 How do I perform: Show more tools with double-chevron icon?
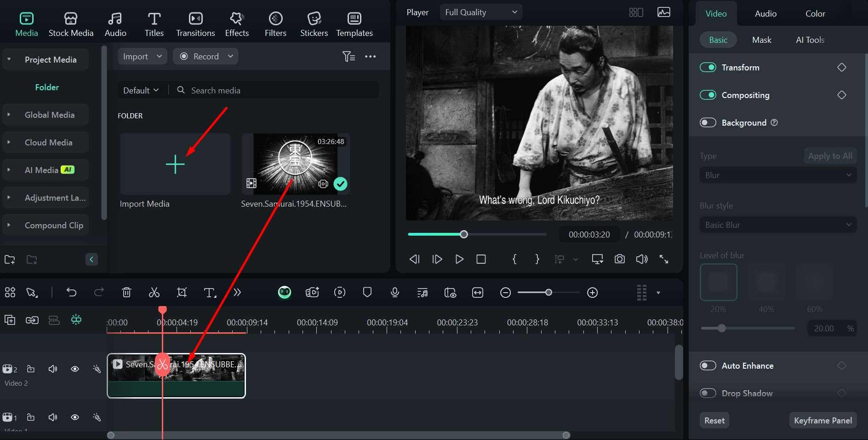pyautogui.click(x=237, y=292)
